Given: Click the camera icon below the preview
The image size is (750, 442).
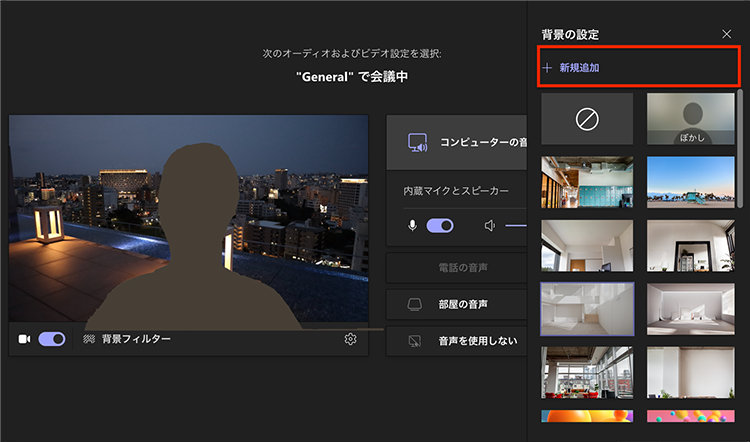Looking at the screenshot, I should (24, 339).
